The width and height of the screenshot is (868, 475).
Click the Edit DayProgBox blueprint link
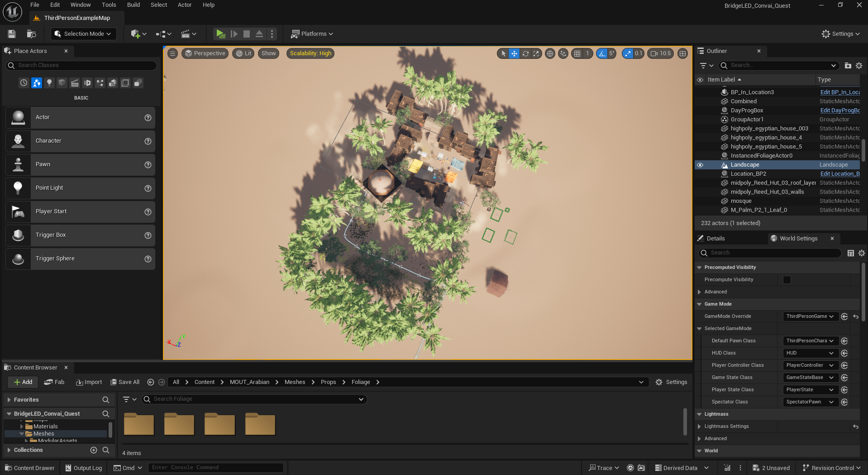[839, 110]
